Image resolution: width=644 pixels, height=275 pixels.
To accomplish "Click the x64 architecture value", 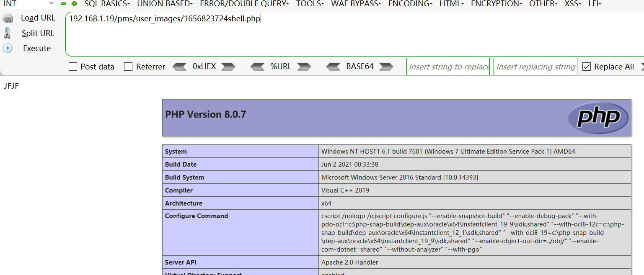I will point(326,203).
